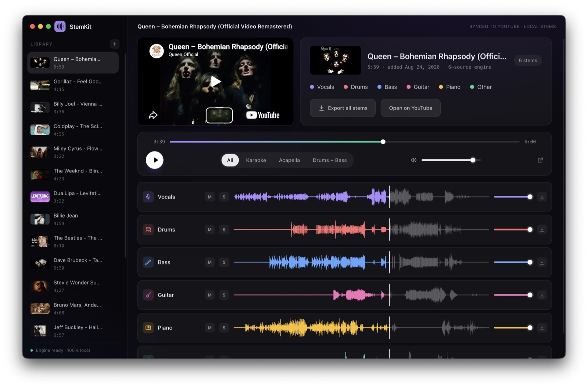This screenshot has width=588, height=388.
Task: Adjust the Vocals stem volume slider
Action: 513,197
